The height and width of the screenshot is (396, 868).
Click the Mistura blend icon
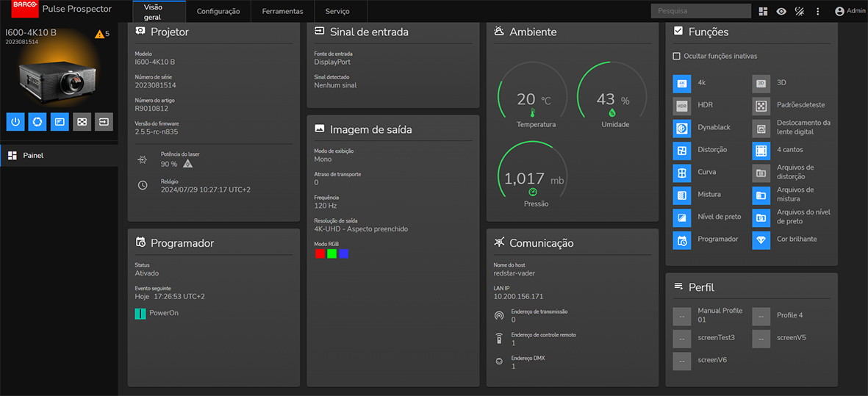(x=682, y=195)
